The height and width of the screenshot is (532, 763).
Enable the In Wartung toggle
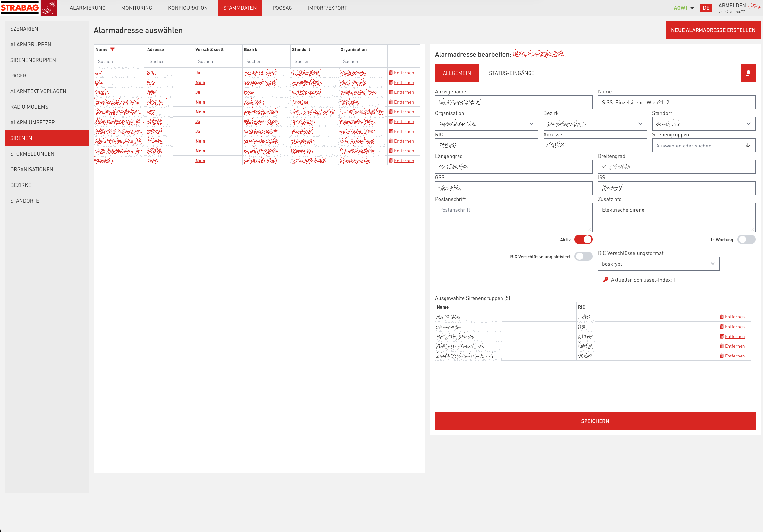click(746, 239)
